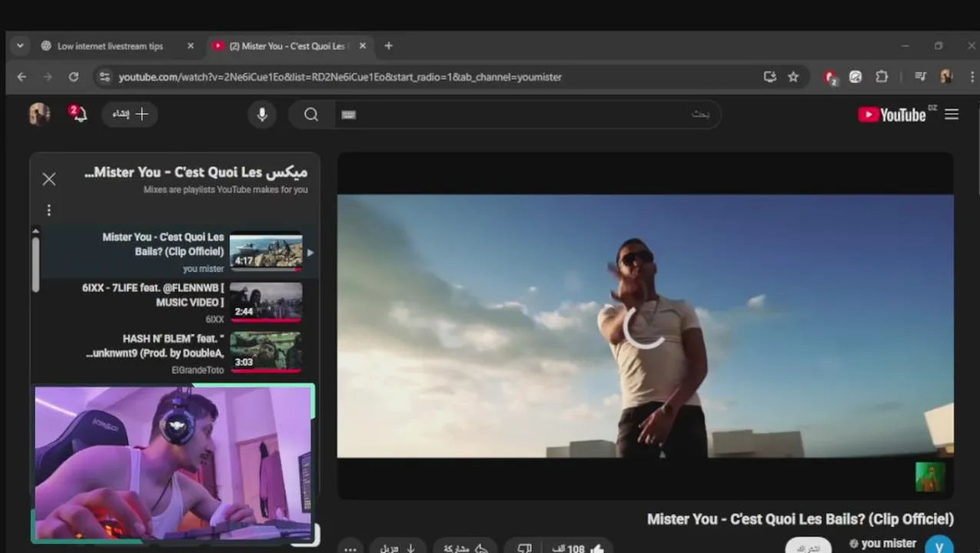Close the Mister You YouTube tab
Viewport: 980px width, 553px height.
(x=363, y=46)
